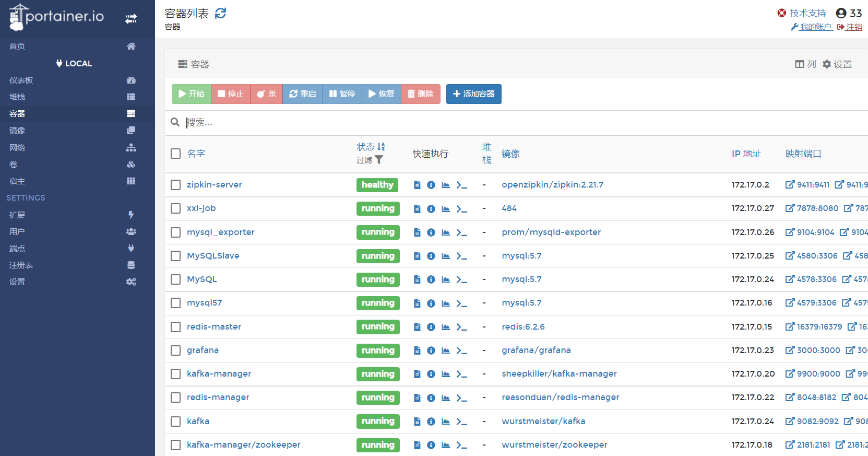868x456 pixels.
Task: Select the zipkin-server checkbox
Action: point(176,185)
